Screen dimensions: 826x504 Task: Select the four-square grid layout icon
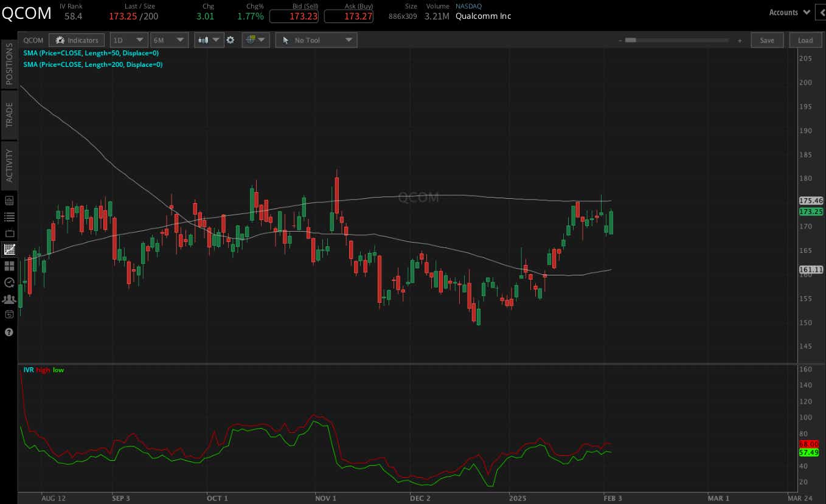coord(9,266)
